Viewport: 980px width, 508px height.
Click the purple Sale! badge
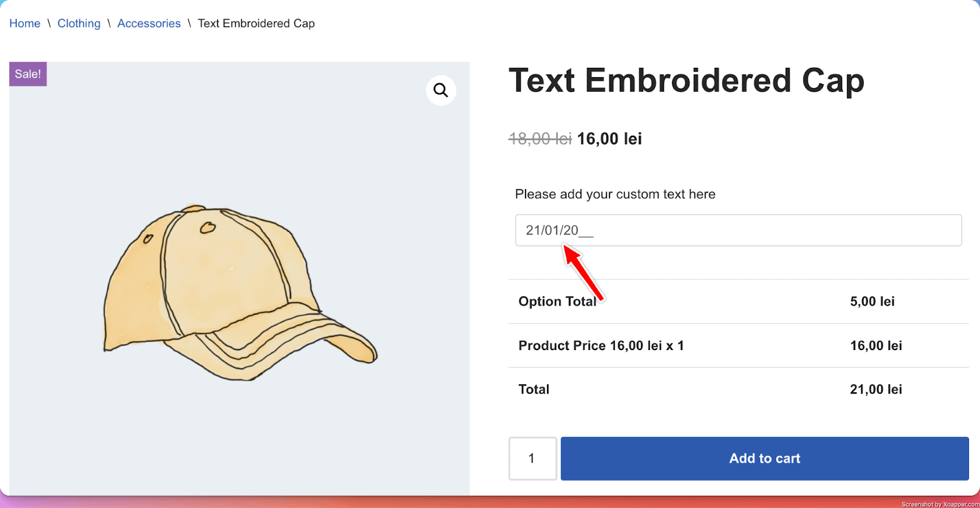click(x=28, y=74)
